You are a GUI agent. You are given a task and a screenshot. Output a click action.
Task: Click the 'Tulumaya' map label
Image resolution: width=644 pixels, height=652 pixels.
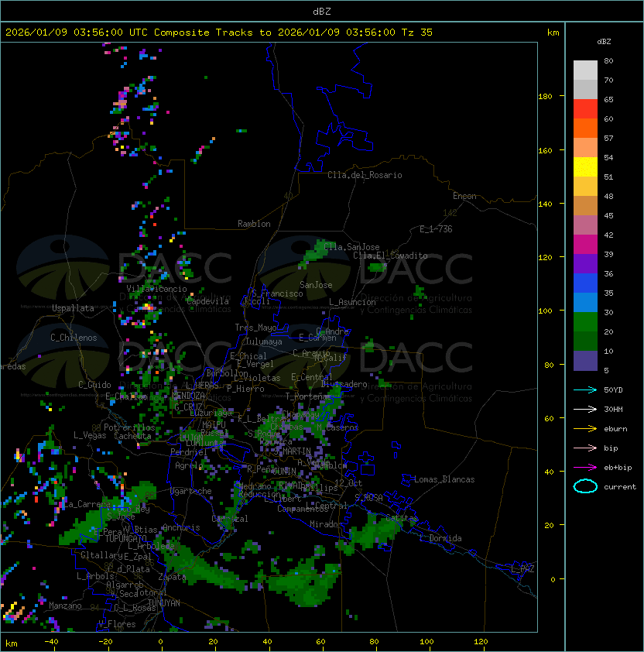264,341
